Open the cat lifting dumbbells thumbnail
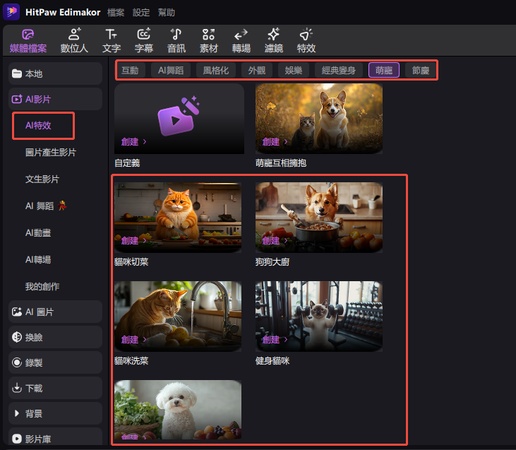This screenshot has width=516, height=450. 319,316
